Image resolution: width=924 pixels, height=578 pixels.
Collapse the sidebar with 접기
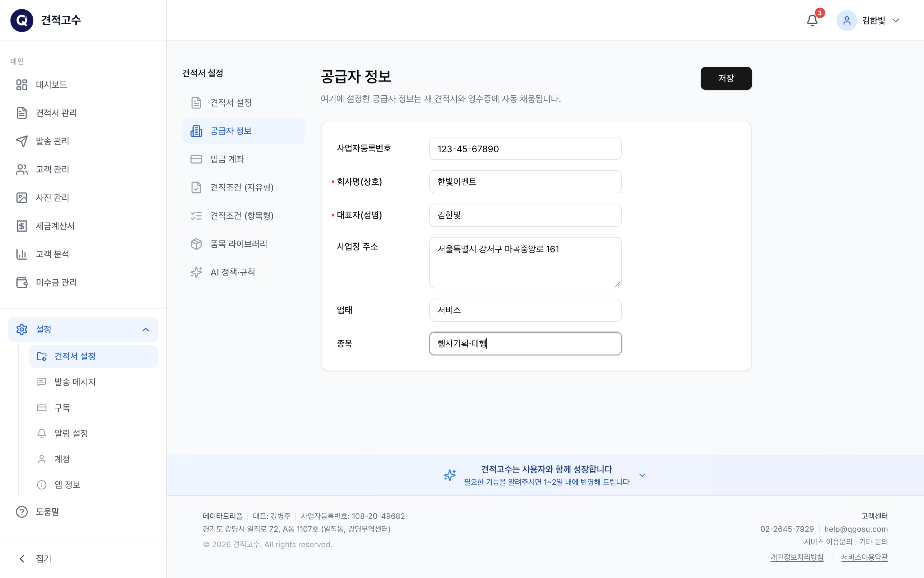coord(83,558)
